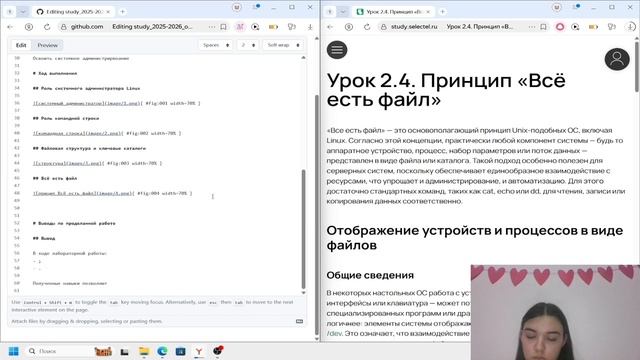The height and width of the screenshot is (360, 640).
Task: Bookmark the Selectel lesson page
Action: click(543, 27)
